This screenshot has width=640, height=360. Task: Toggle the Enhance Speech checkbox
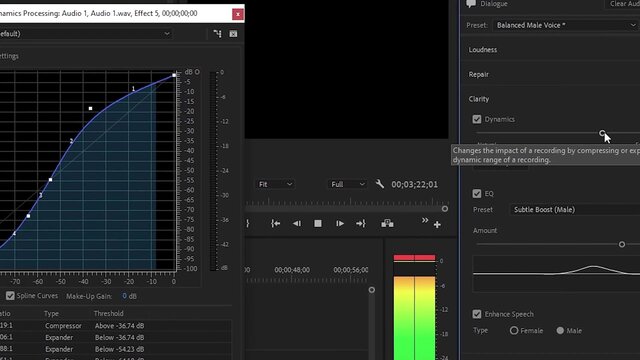(x=477, y=314)
